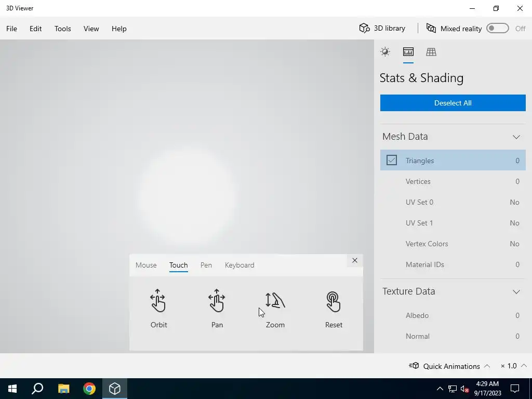The image size is (532, 399).
Task: Select the Vertices row
Action: [453, 181]
